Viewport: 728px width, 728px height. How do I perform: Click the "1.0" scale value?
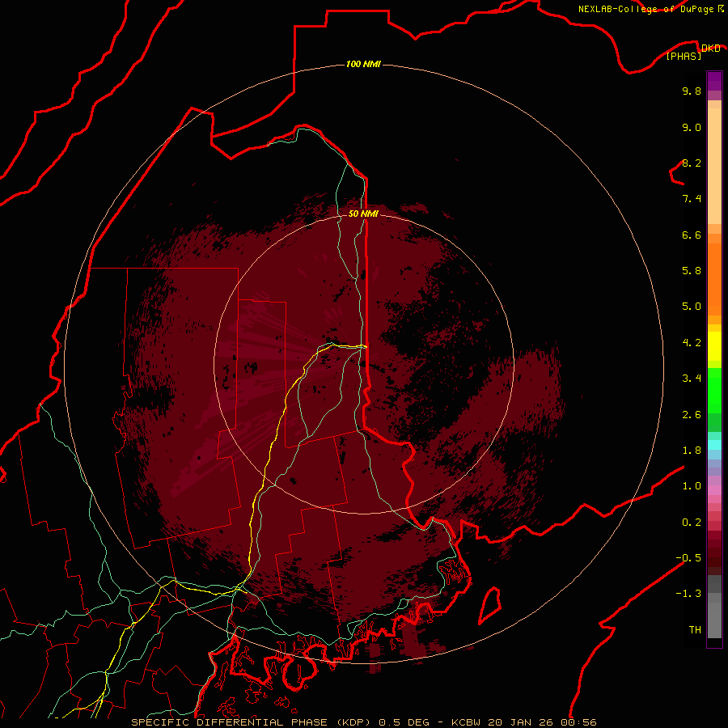pyautogui.click(x=692, y=486)
